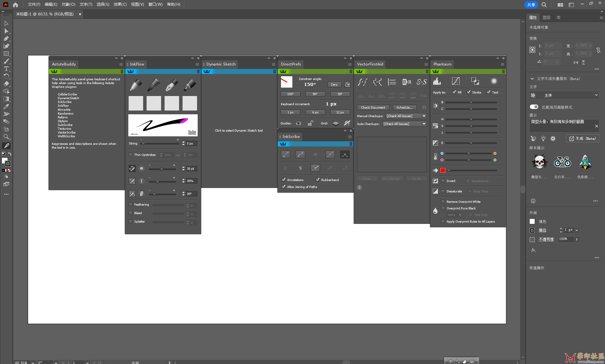Toggle guides visibility eye in DirectPrefs
605x364 pixels.
tap(299, 123)
